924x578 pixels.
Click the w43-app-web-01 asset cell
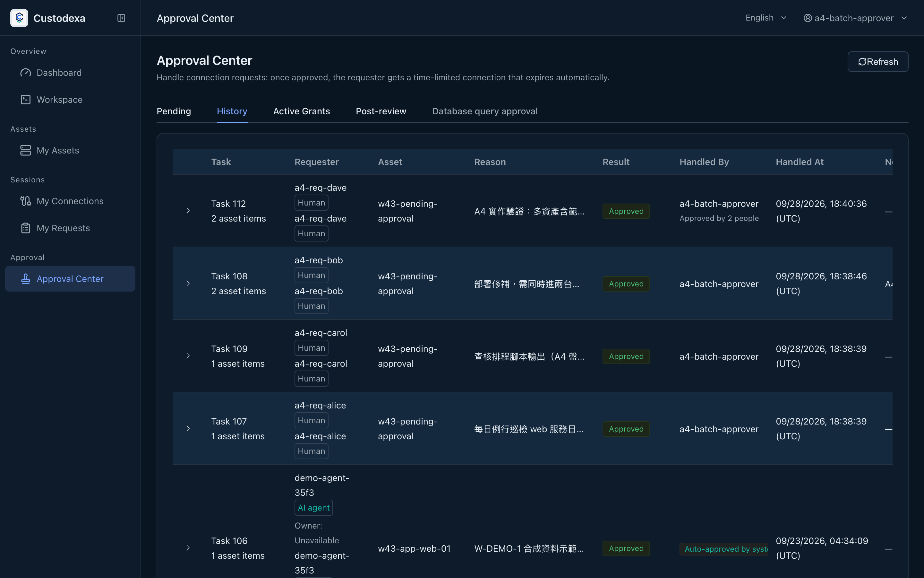pyautogui.click(x=414, y=548)
